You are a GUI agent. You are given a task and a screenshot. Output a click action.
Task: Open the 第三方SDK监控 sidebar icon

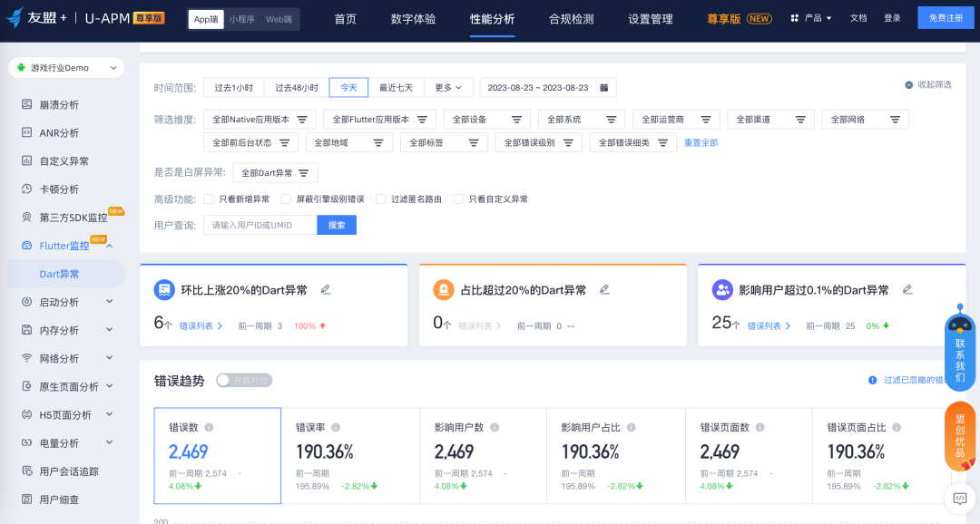27,217
